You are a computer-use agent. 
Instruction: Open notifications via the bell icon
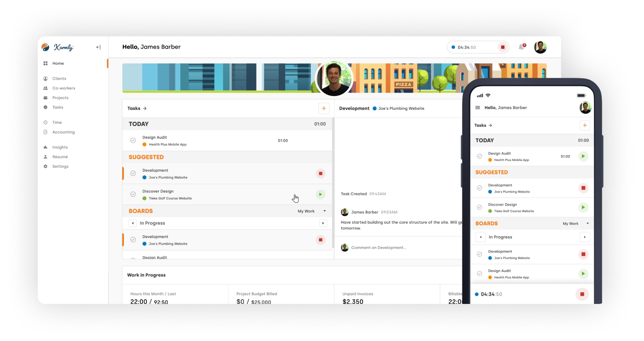(x=521, y=47)
